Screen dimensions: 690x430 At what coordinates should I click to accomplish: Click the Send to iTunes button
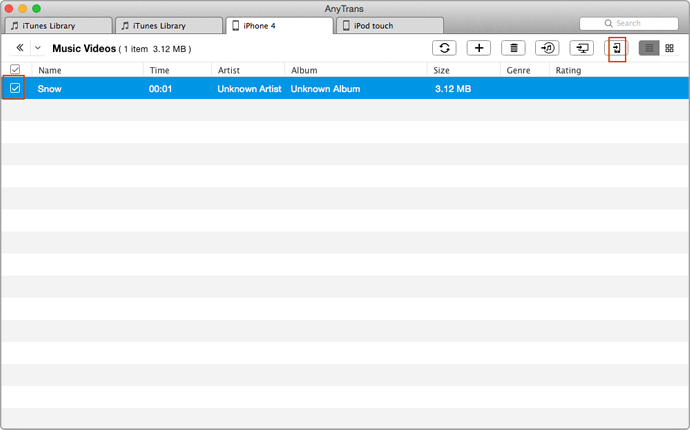[x=547, y=48]
